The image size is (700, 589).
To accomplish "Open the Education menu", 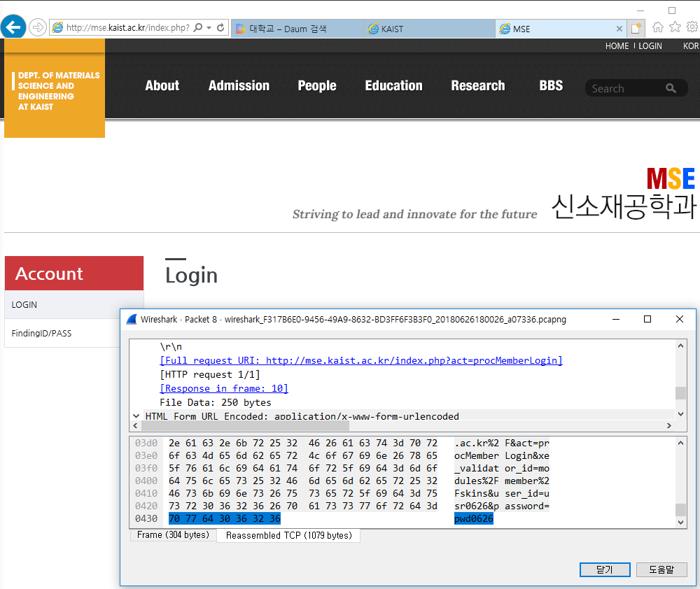I will coord(393,85).
